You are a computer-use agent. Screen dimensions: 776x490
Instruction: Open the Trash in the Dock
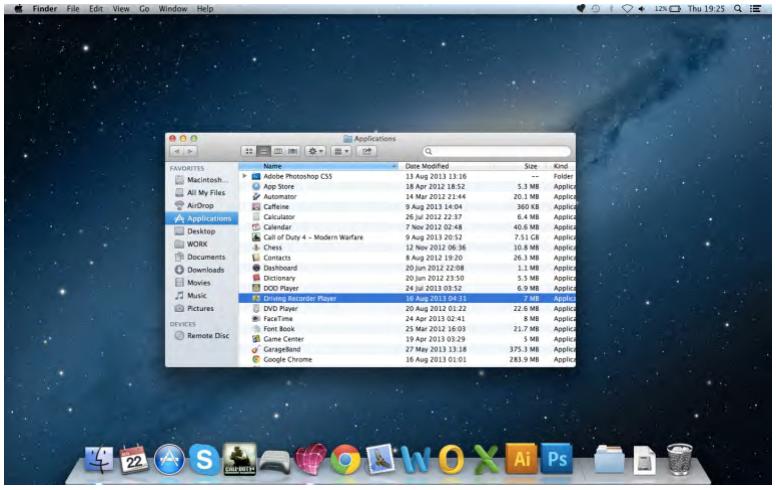(679, 460)
